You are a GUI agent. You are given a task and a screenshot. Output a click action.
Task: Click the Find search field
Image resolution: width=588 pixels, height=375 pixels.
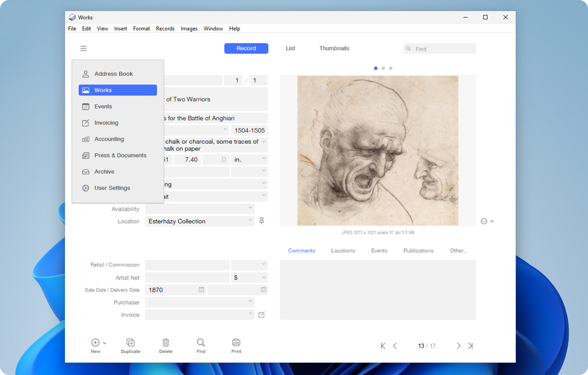439,49
